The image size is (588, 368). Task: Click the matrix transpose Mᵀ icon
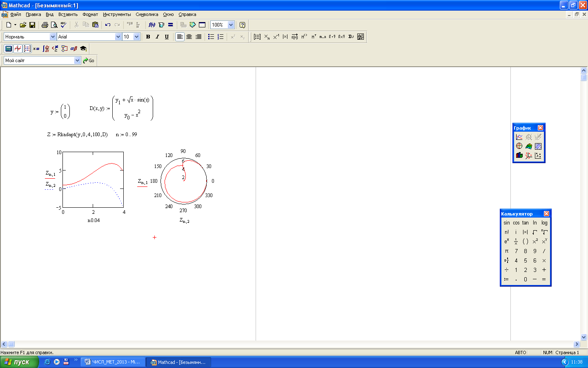point(314,37)
